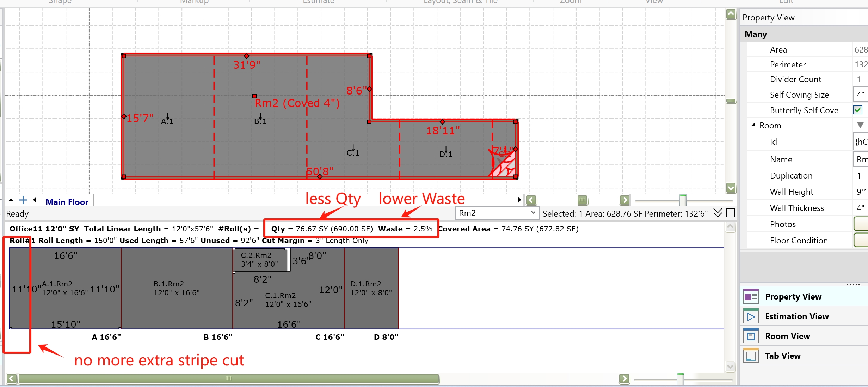The width and height of the screenshot is (868, 387).
Task: Open Tab View panel
Action: 782,356
